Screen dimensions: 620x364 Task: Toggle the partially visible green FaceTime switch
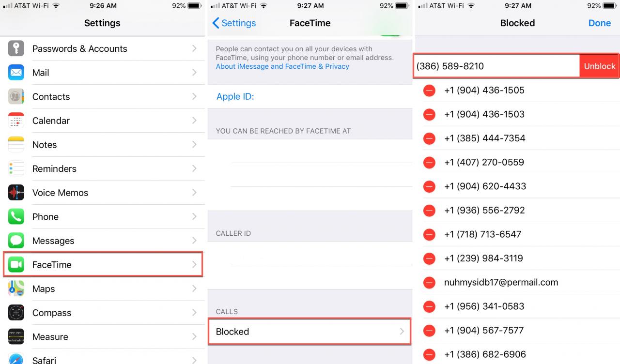[390, 32]
